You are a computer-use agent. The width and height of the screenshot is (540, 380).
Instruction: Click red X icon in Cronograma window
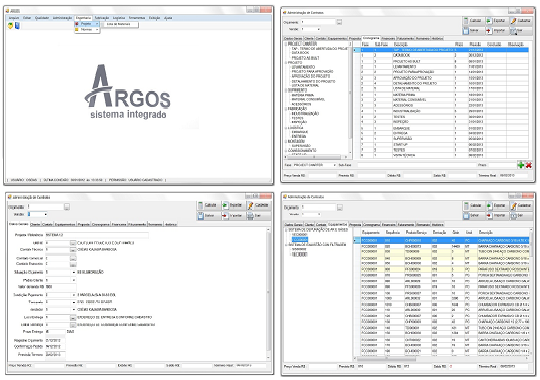click(x=528, y=165)
